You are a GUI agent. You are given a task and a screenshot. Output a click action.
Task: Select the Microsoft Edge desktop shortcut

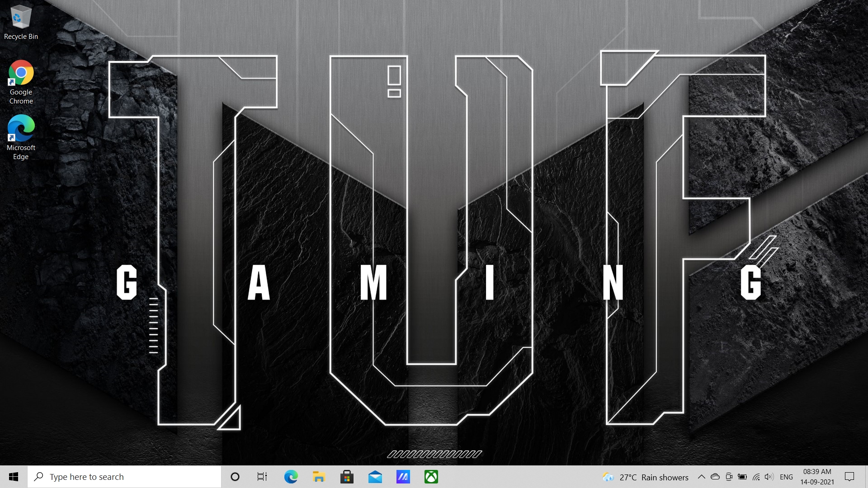(21, 137)
